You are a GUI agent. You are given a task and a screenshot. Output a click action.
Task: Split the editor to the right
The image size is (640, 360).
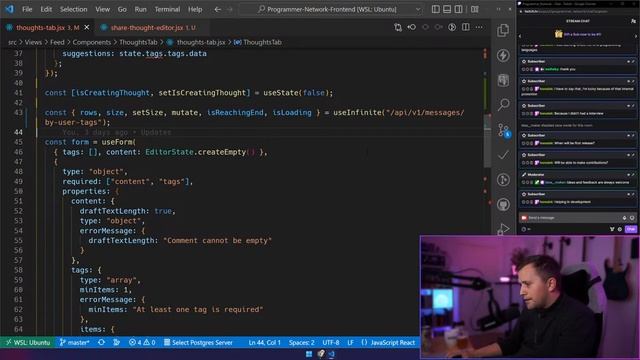[x=466, y=27]
